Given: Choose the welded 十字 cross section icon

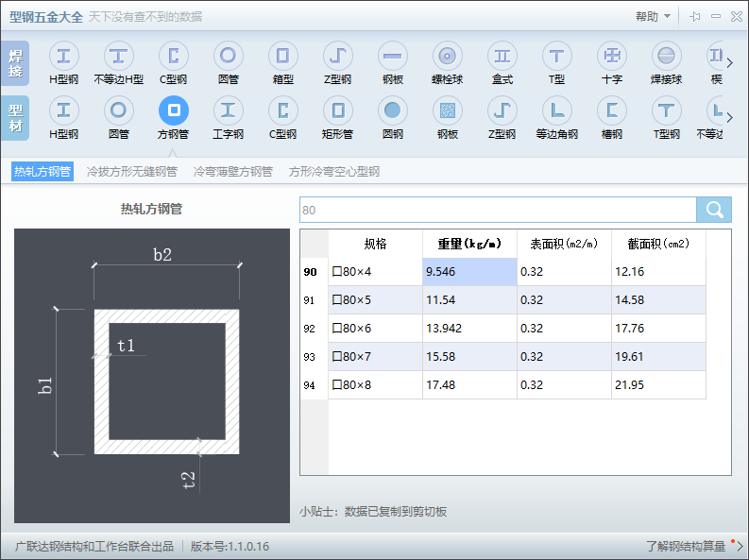Looking at the screenshot, I should coord(612,58).
